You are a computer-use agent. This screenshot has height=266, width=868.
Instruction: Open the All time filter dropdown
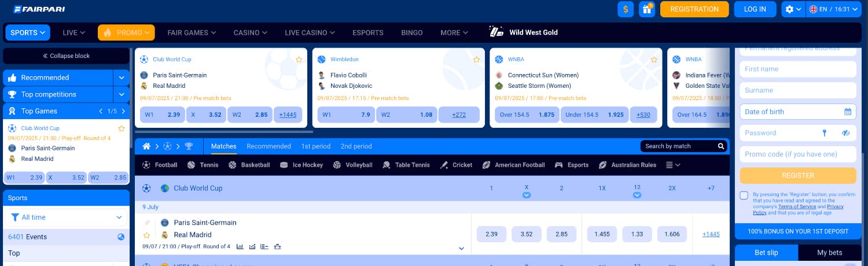pos(67,217)
